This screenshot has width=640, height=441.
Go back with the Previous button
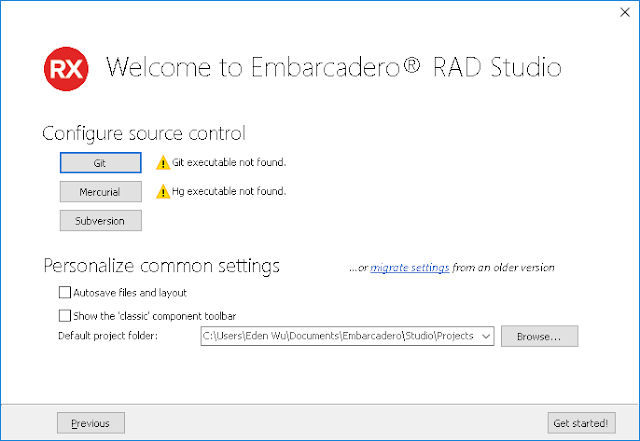[x=91, y=423]
